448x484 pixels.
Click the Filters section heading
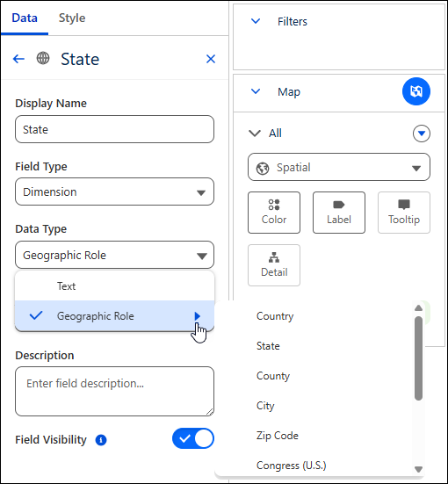pyautogui.click(x=293, y=22)
